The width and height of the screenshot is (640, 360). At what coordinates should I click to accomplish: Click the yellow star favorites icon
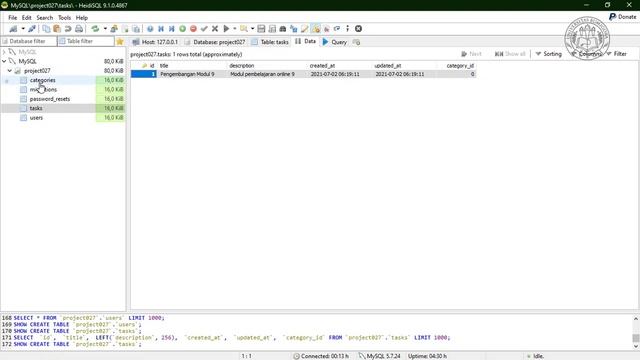[x=120, y=42]
